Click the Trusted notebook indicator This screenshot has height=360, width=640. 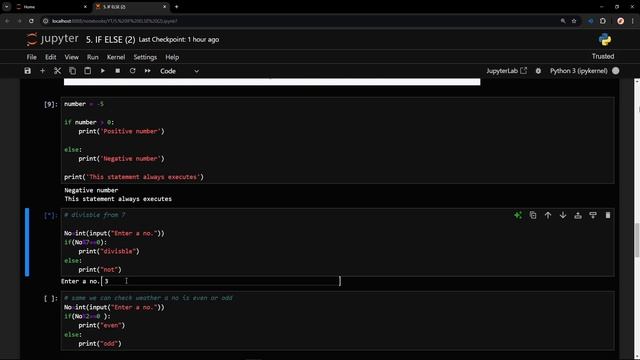pyautogui.click(x=603, y=56)
